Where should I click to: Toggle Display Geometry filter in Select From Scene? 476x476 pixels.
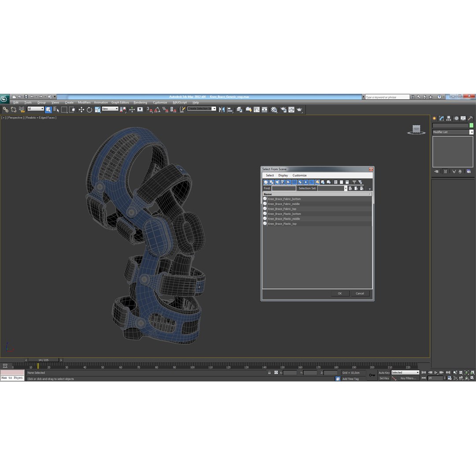coord(266,182)
